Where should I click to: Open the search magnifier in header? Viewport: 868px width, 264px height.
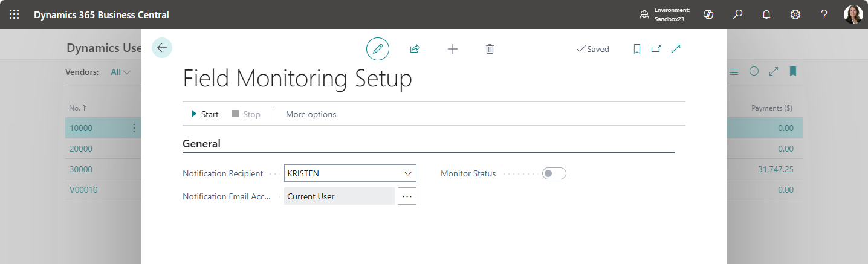click(737, 14)
